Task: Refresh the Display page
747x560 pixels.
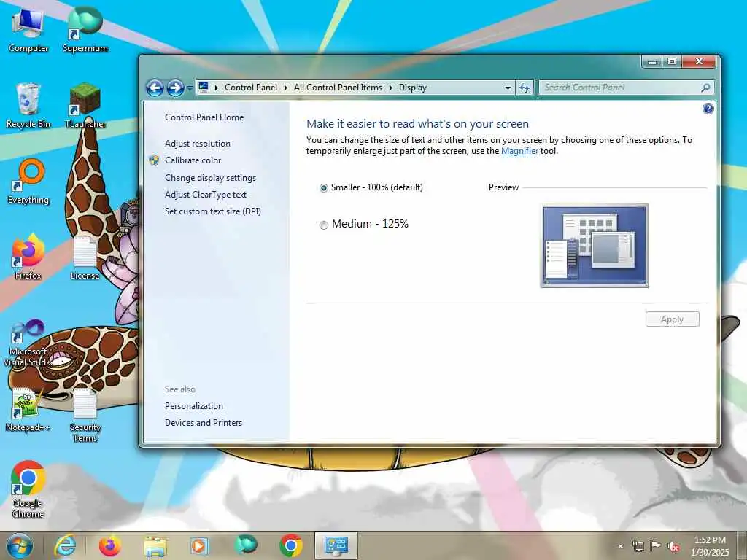Action: tap(525, 87)
